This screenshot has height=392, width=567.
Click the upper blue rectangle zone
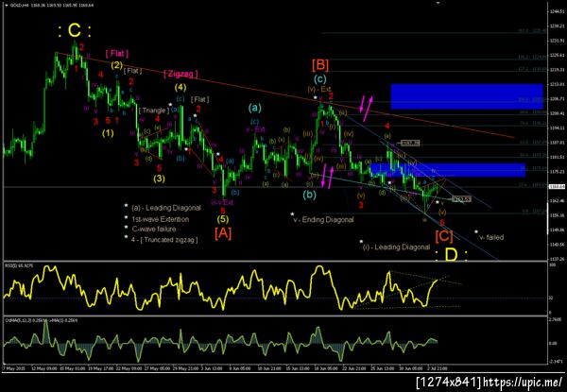click(x=467, y=96)
